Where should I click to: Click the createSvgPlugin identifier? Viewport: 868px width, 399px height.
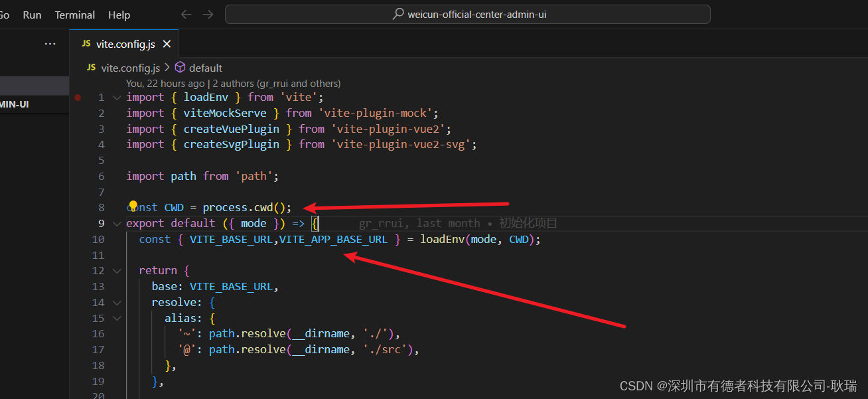click(x=231, y=144)
